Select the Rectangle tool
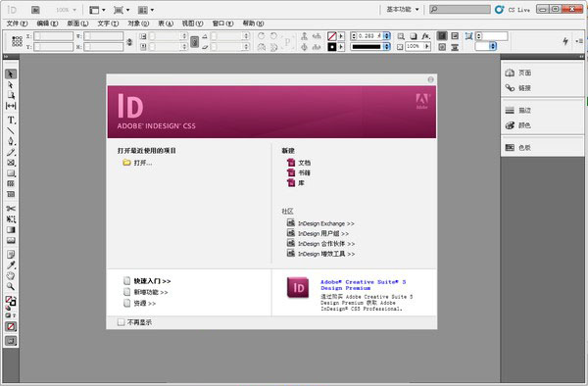588x386 pixels. (x=11, y=173)
